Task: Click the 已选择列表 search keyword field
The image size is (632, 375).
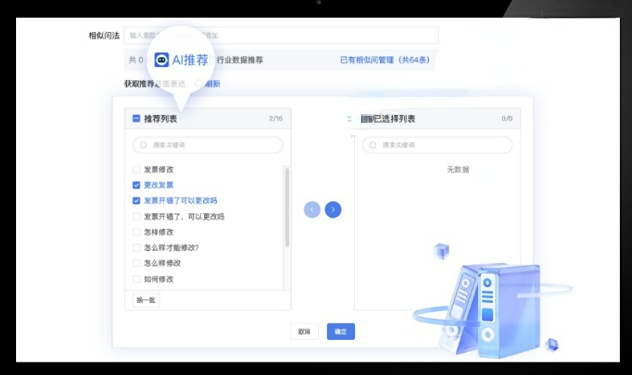Action: pos(437,145)
